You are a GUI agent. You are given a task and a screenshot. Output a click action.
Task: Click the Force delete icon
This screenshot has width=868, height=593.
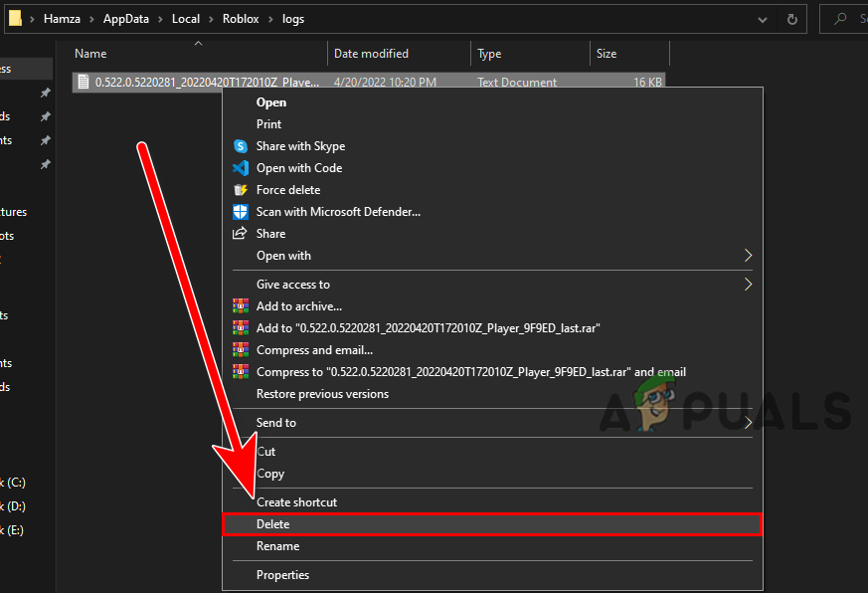240,190
